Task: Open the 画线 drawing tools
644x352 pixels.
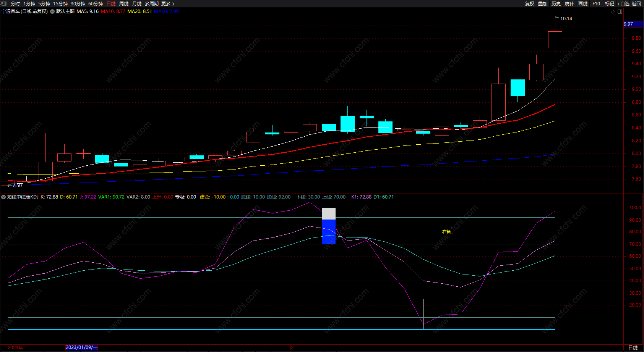Action: (583, 3)
